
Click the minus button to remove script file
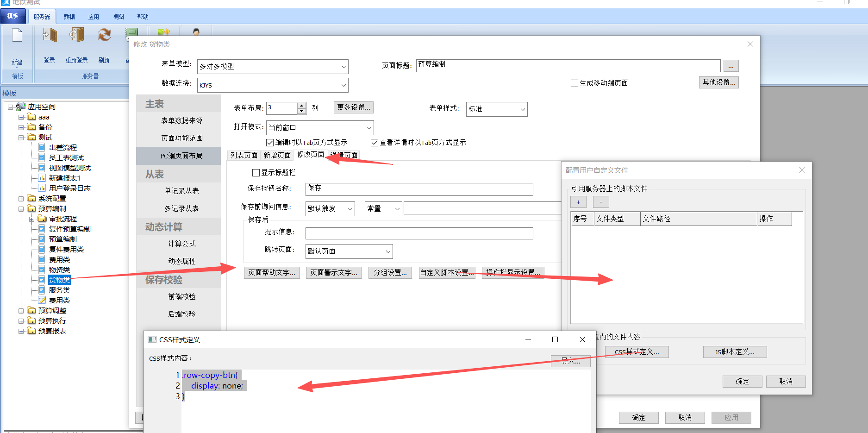[x=601, y=202]
